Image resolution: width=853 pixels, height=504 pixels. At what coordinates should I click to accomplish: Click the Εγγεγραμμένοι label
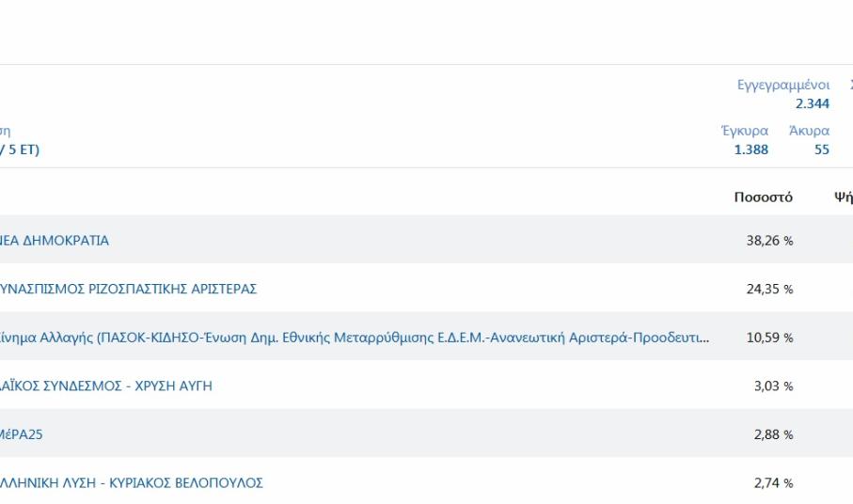(x=782, y=86)
